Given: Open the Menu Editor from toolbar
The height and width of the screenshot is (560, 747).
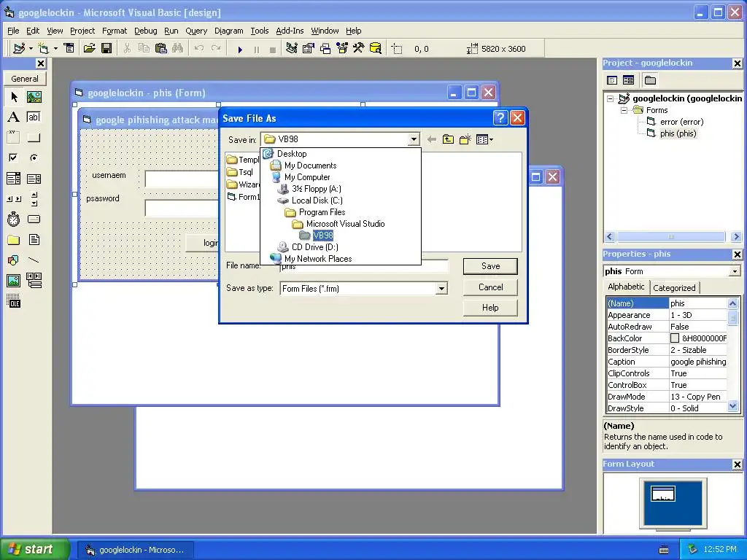Looking at the screenshot, I should [x=69, y=48].
